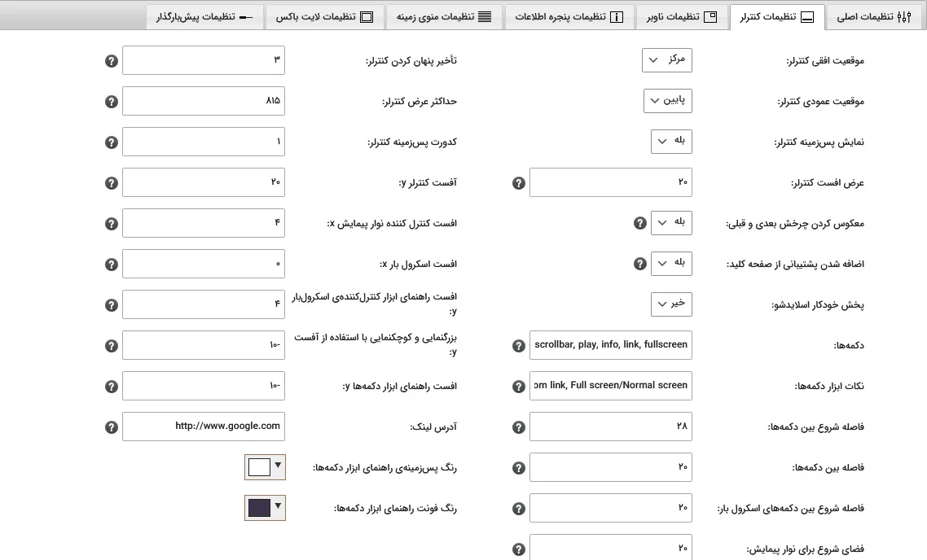Open help for حداکثر عرض کنترلر
Viewport: 927px width, 560px height.
tap(111, 102)
